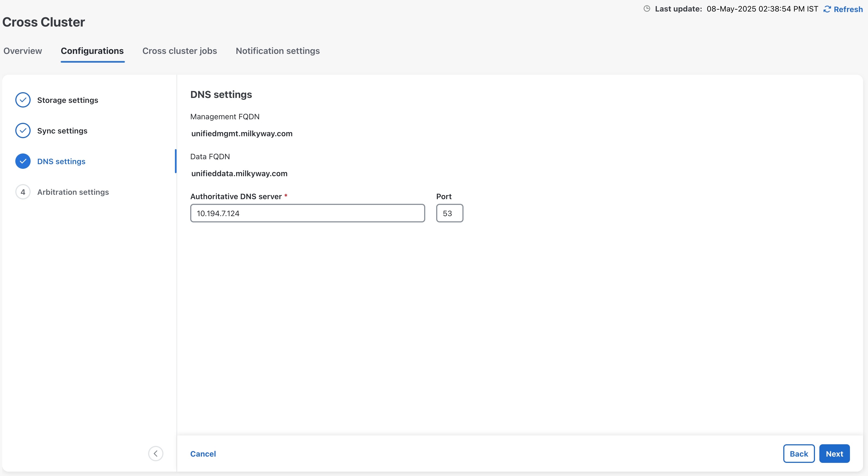Select text unifiedmgmt.milkyway.com
The height and width of the screenshot is (476, 868).
click(242, 133)
